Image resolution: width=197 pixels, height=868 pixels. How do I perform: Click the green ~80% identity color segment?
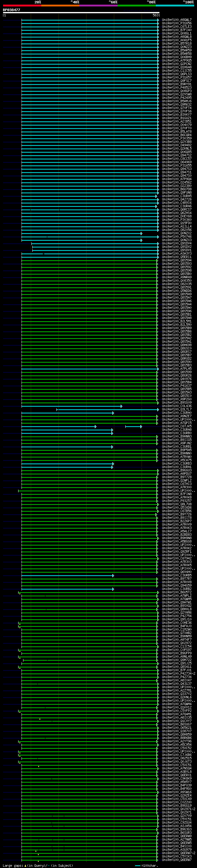(x=137, y=6)
